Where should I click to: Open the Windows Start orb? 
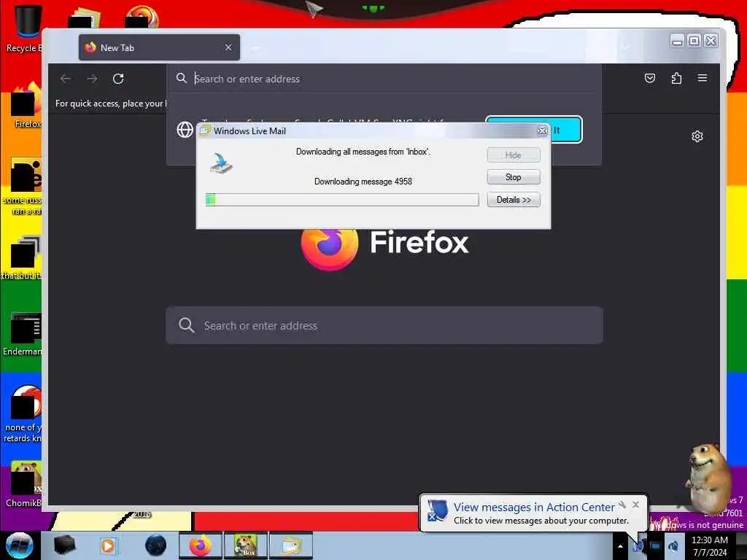tap(19, 545)
